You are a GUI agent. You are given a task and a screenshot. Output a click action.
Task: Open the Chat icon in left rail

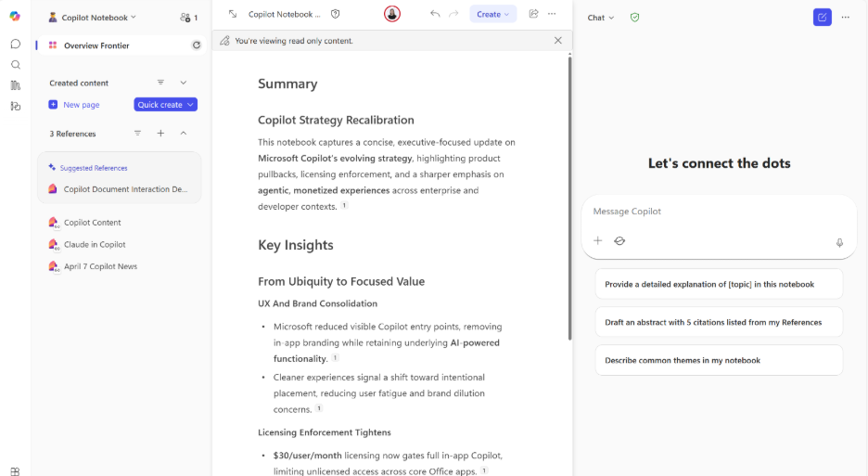(x=16, y=44)
